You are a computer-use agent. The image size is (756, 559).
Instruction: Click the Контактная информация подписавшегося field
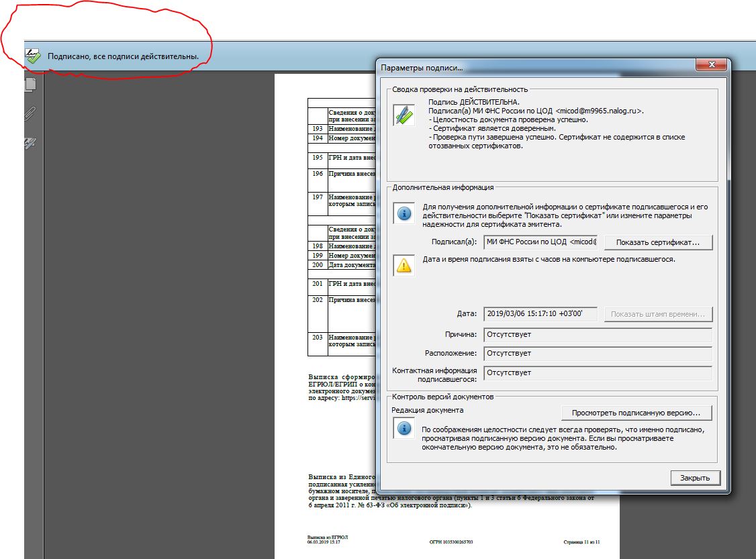click(597, 372)
